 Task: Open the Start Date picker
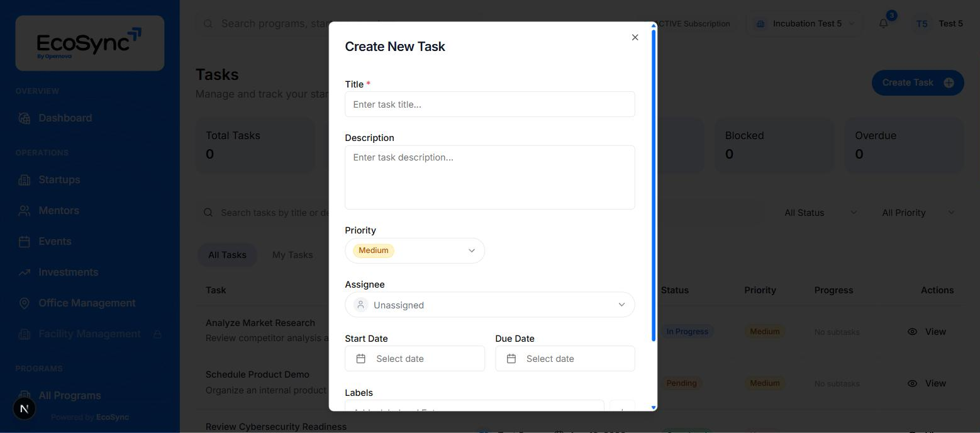[x=415, y=359]
